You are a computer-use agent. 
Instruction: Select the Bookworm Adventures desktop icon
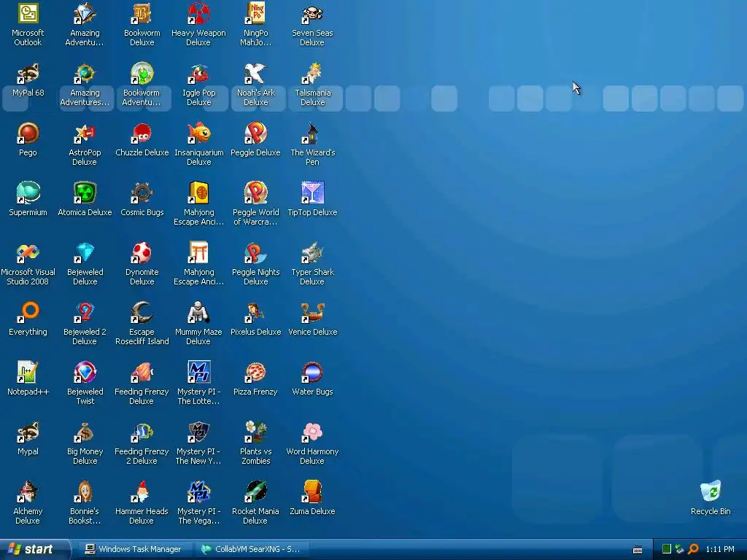(x=142, y=74)
